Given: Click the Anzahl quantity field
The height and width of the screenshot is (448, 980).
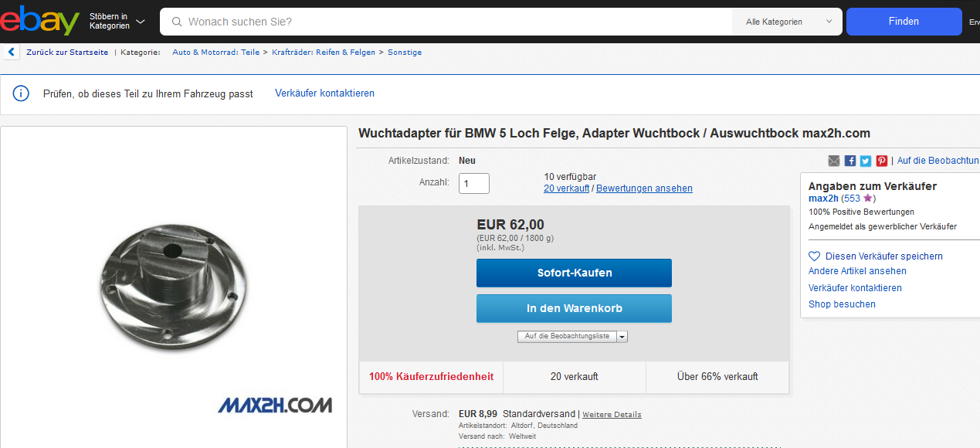Looking at the screenshot, I should [474, 184].
